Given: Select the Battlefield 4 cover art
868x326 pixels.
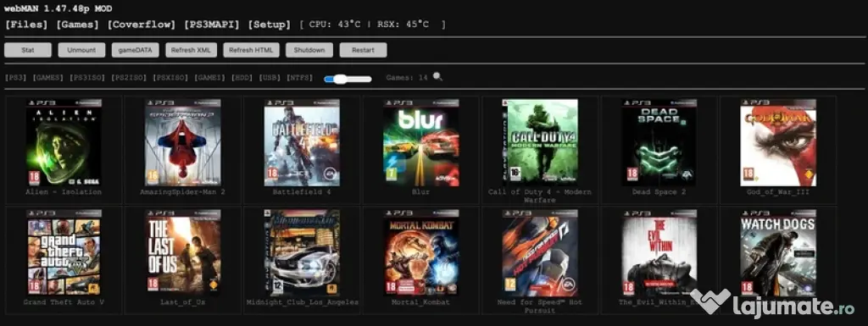Looking at the screenshot, I should pyautogui.click(x=302, y=142).
